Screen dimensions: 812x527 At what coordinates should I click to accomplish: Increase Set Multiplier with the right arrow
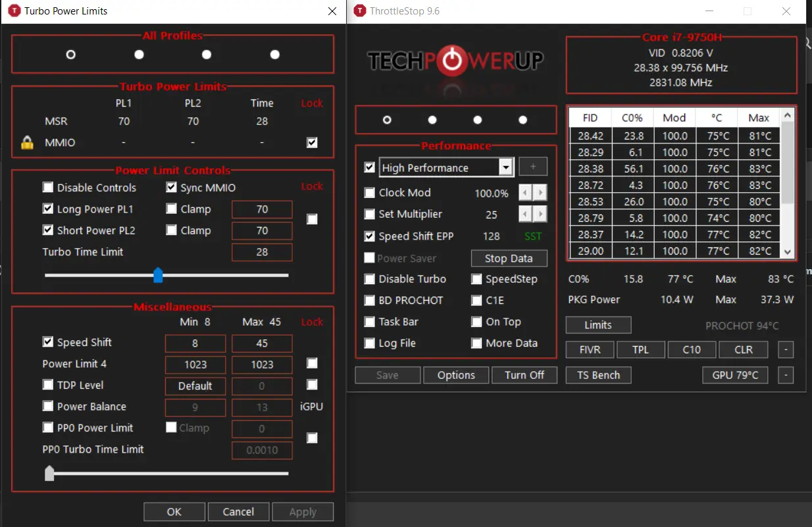(x=540, y=214)
